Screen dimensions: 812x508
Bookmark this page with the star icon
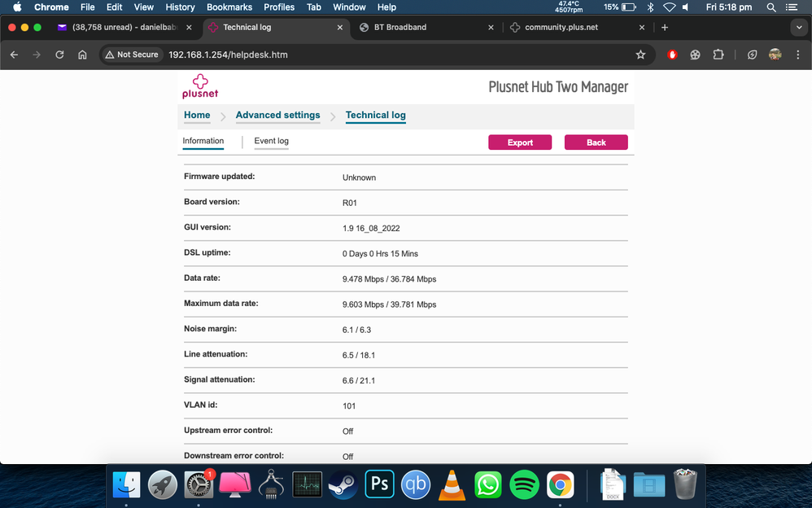coord(640,55)
